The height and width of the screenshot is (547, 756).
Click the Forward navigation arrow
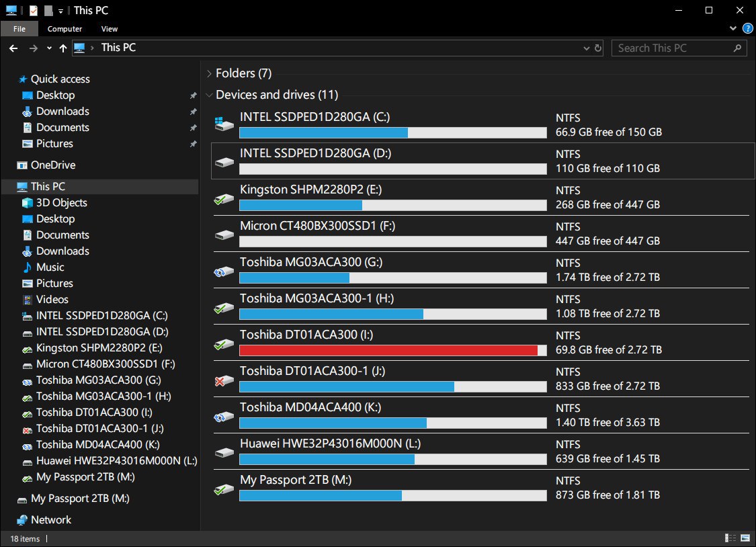[34, 48]
